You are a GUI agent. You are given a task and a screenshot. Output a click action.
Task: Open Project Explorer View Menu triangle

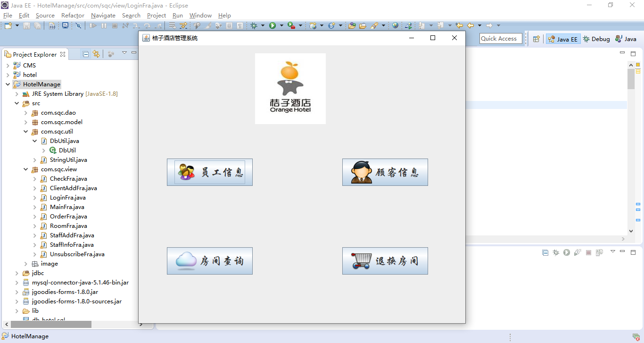(x=124, y=53)
